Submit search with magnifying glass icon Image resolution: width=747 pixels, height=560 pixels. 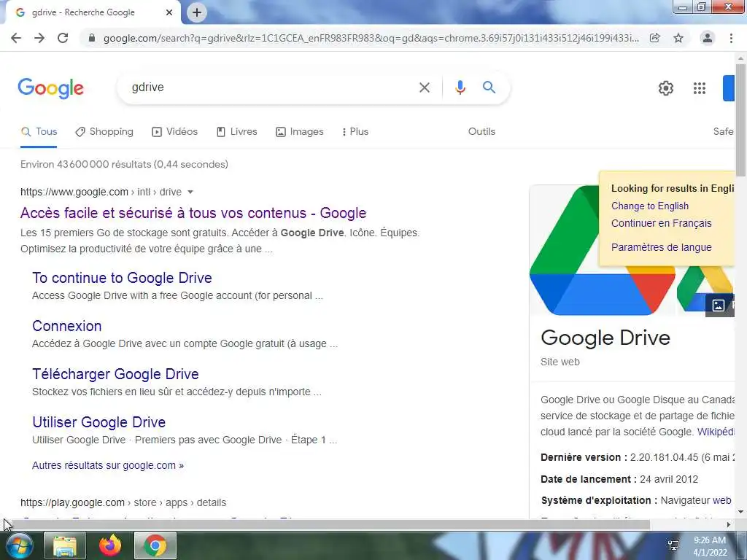tap(489, 87)
